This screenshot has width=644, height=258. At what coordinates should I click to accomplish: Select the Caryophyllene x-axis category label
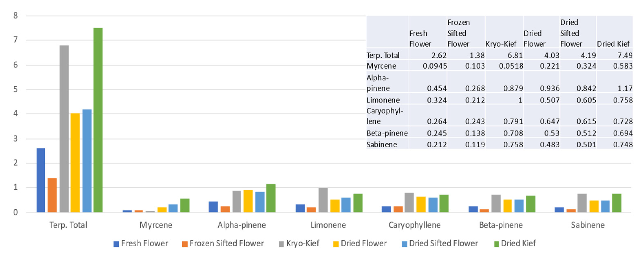pyautogui.click(x=415, y=225)
